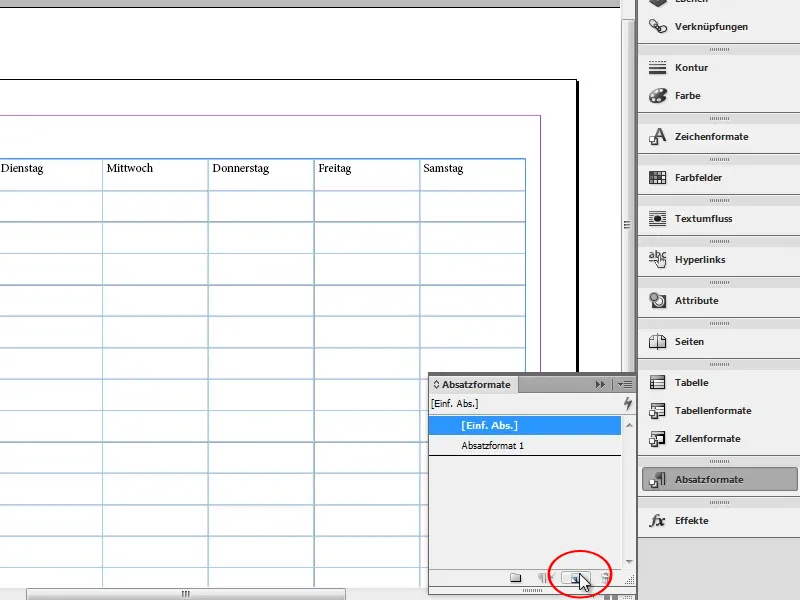Open the Farbfelder swatches panel

pos(718,178)
